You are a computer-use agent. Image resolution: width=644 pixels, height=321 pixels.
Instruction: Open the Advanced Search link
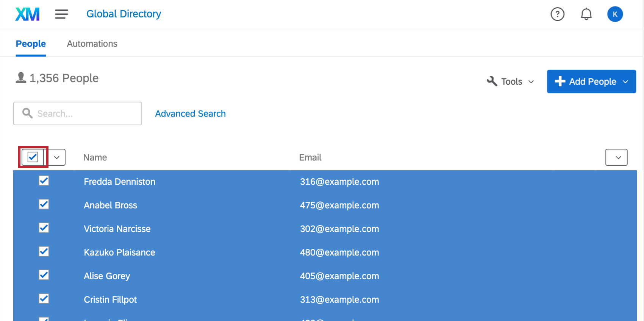[190, 114]
